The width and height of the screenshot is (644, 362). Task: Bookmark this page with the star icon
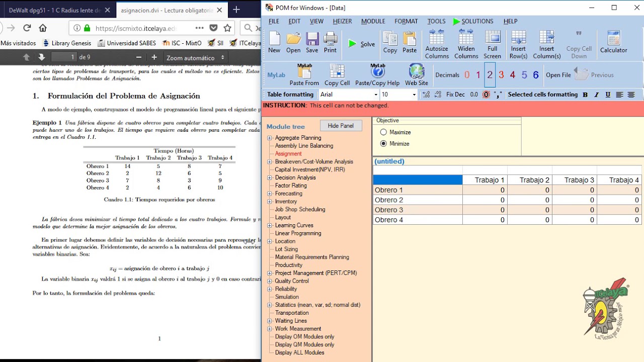227,28
